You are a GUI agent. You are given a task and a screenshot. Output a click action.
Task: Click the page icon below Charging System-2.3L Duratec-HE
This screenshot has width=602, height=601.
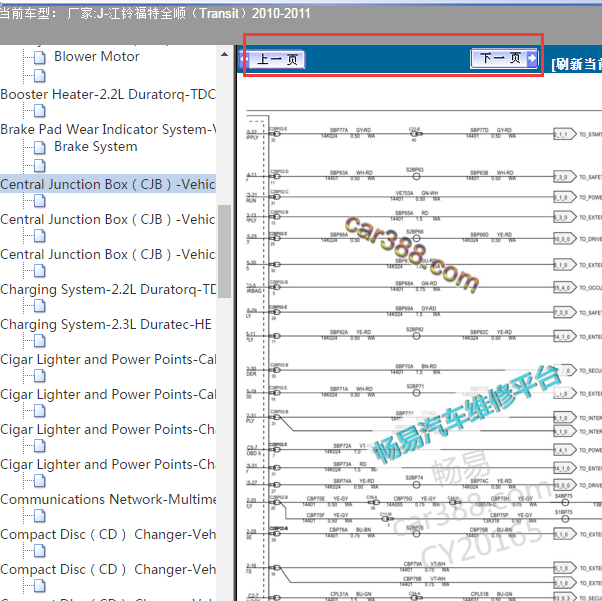click(40, 341)
